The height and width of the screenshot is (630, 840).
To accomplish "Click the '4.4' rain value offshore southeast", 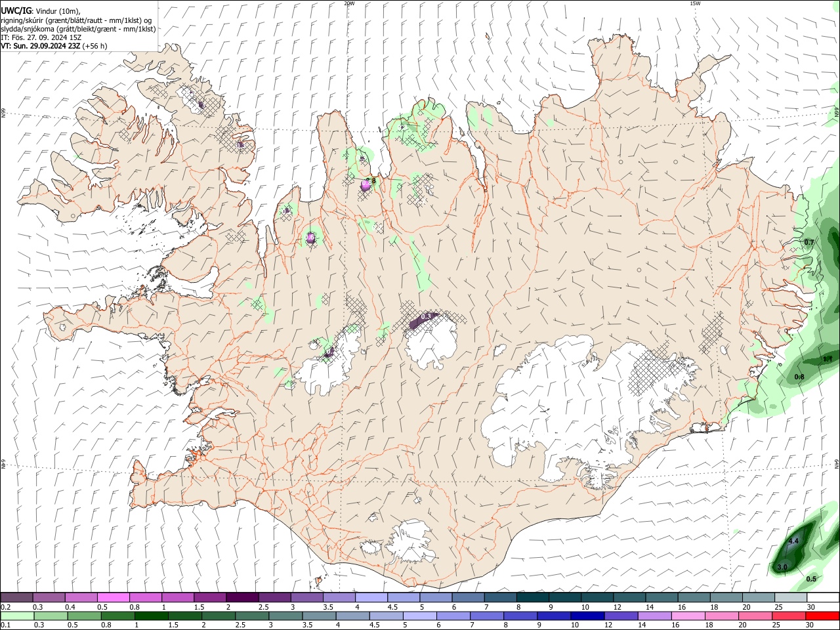I will (793, 541).
